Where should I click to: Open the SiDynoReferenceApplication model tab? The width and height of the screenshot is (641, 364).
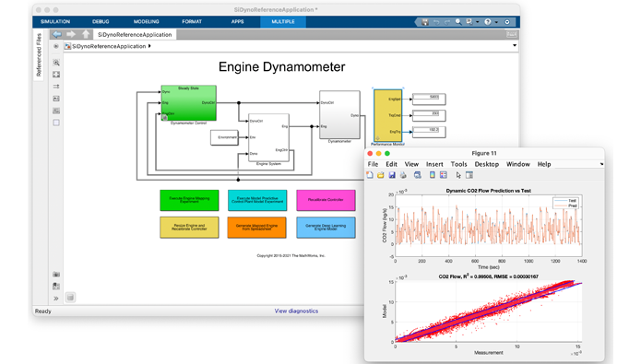(x=135, y=35)
